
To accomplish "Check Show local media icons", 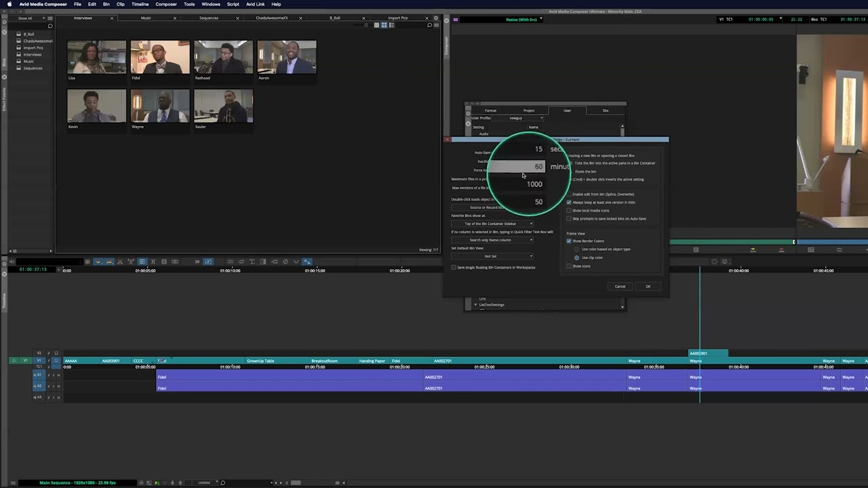I will 569,210.
